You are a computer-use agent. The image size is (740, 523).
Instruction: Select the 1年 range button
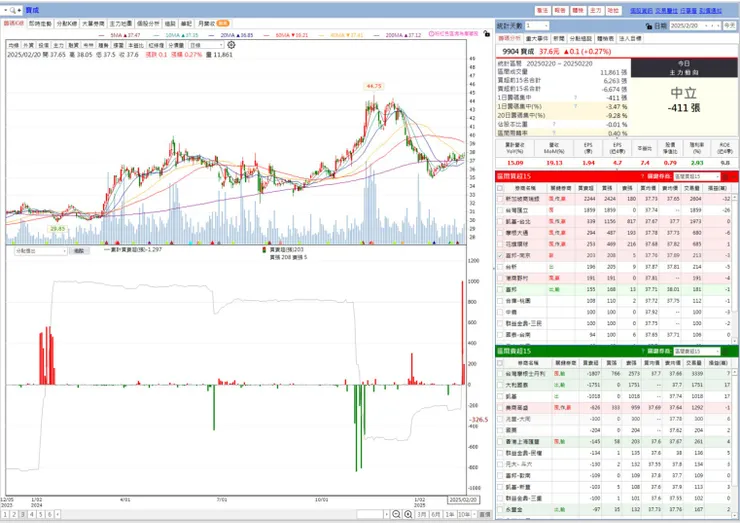450,514
